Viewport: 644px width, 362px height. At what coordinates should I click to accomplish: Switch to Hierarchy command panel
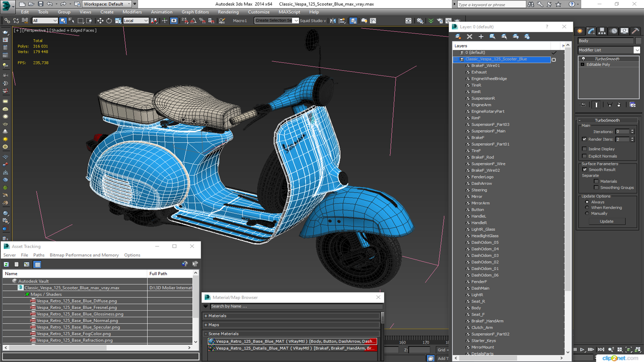point(602,31)
